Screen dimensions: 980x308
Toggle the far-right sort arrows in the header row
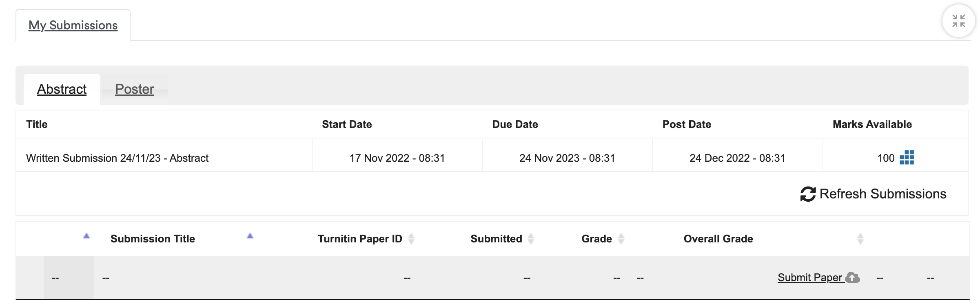861,239
